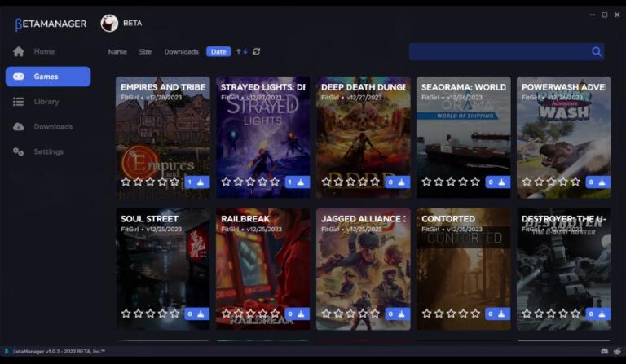Open the Empires and Tribes game card
The width and height of the screenshot is (626, 364).
[x=163, y=135]
